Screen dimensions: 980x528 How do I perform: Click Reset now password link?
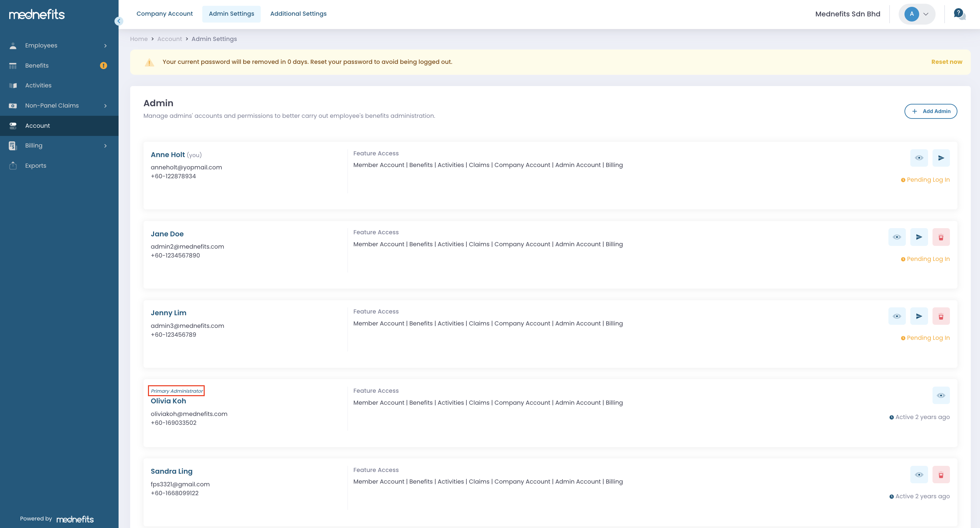[x=947, y=62]
